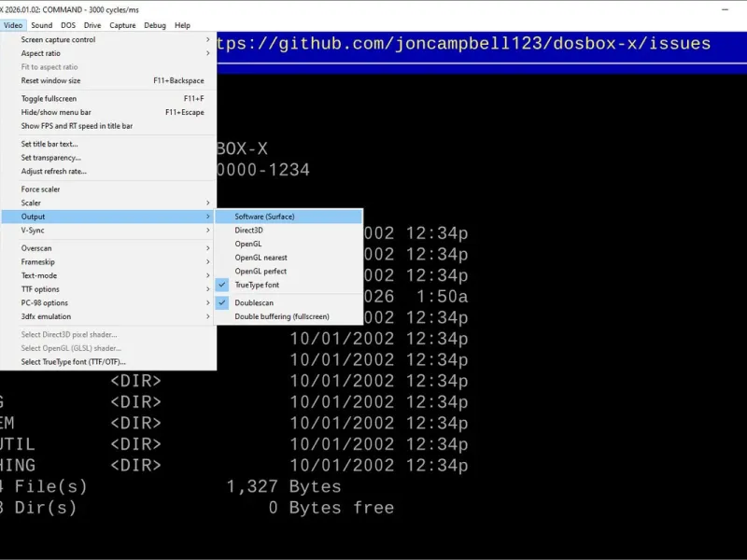Expand the Overscan submenu
The width and height of the screenshot is (747, 560).
[108, 248]
